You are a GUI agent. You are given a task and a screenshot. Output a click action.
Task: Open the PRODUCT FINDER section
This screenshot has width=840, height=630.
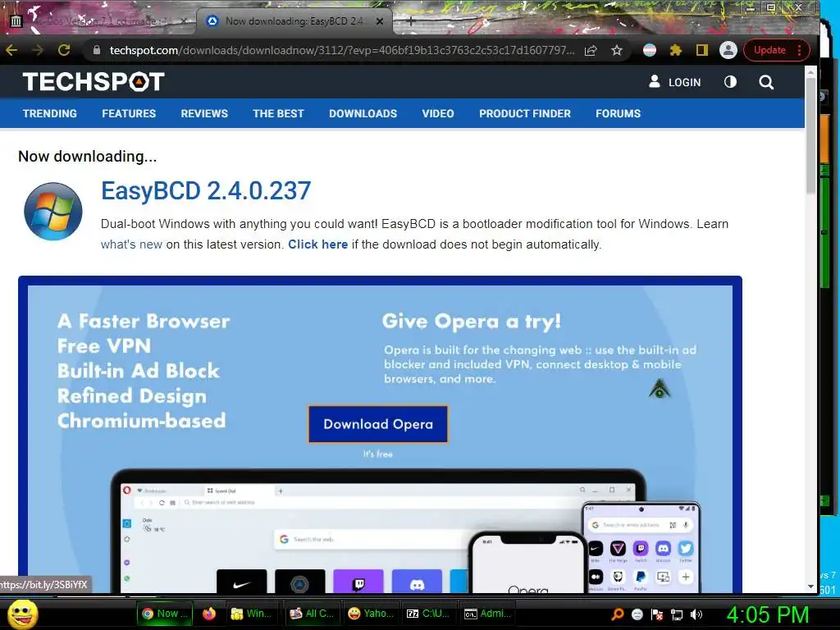[524, 113]
